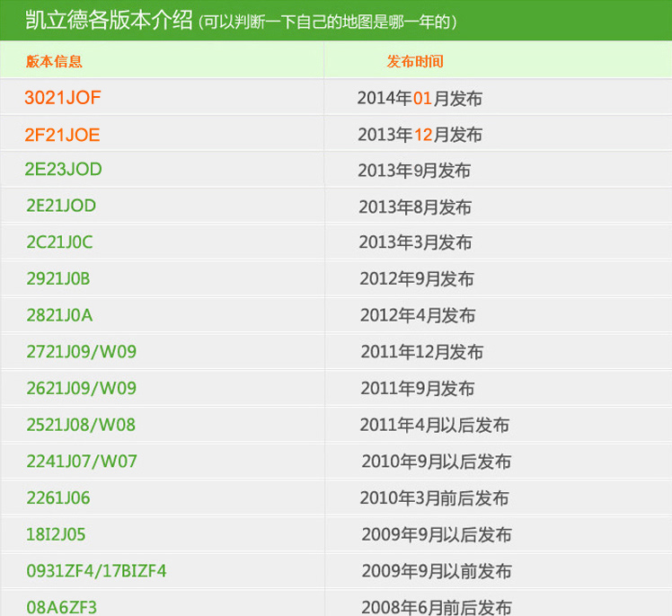Select version code 2821J0A
The image size is (672, 616).
59,315
